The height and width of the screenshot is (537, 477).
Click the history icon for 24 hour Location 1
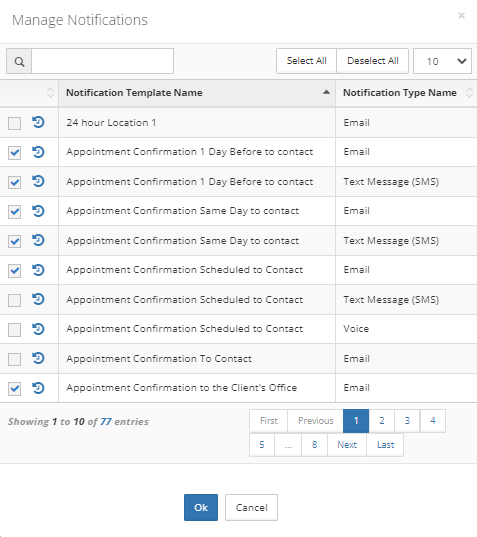(x=38, y=122)
